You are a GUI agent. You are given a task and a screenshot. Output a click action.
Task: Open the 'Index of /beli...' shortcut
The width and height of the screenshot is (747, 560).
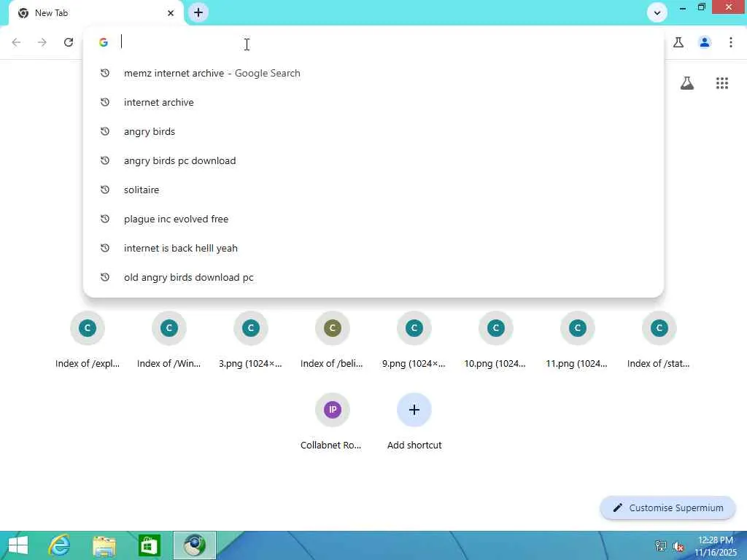pyautogui.click(x=332, y=341)
